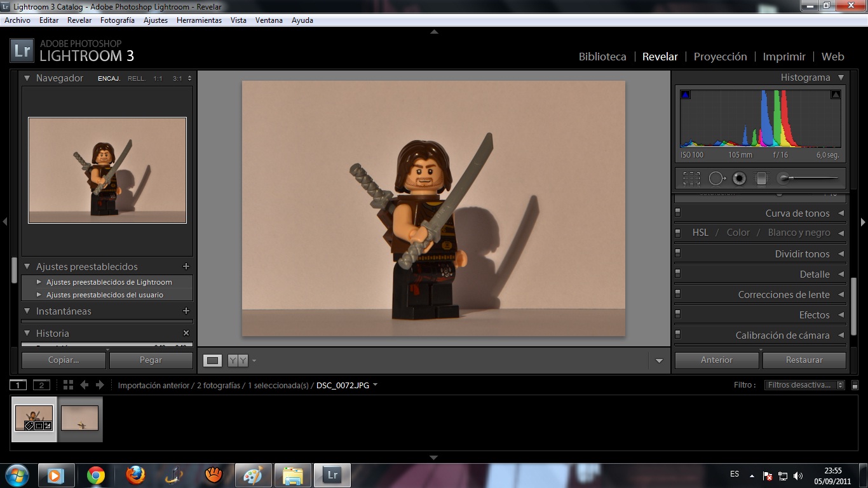Hide the top module picker panel
868x488 pixels.
coord(434,31)
